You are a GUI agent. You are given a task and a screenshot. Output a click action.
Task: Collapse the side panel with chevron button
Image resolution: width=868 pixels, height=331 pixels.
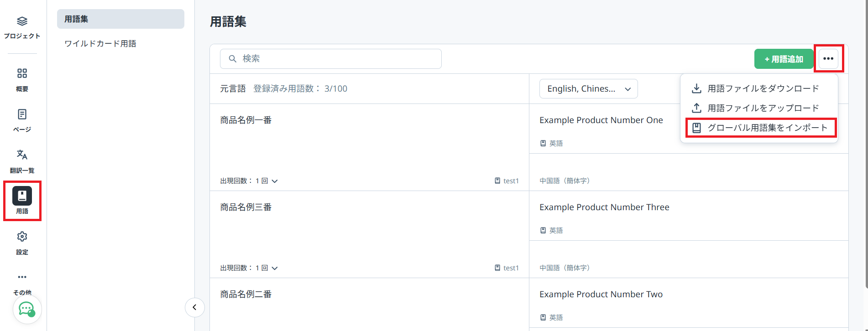coord(194,307)
